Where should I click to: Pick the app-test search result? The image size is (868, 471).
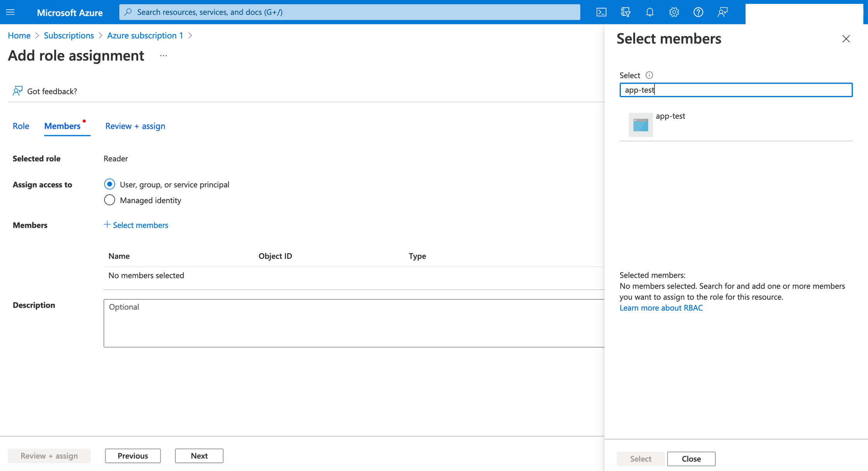[x=736, y=125]
